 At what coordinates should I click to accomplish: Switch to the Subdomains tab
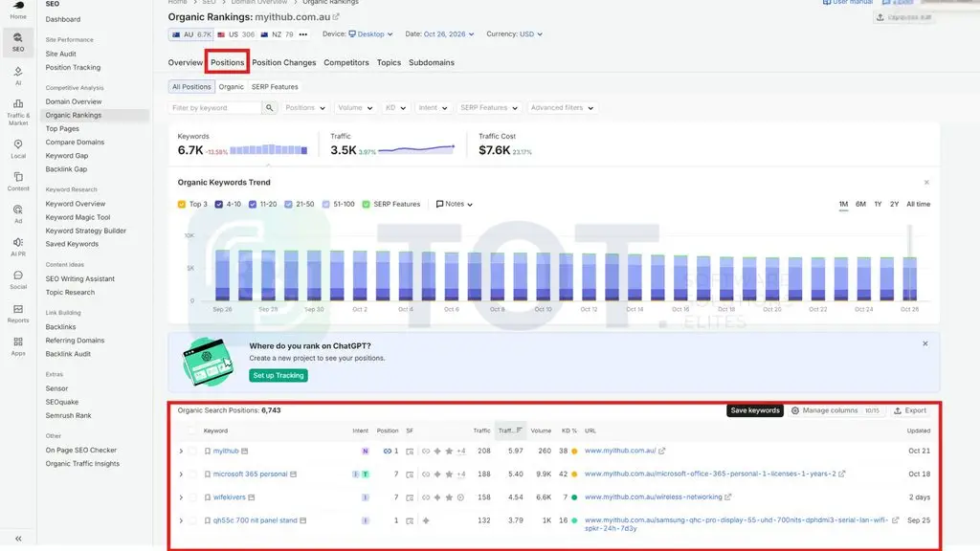pyautogui.click(x=432, y=62)
